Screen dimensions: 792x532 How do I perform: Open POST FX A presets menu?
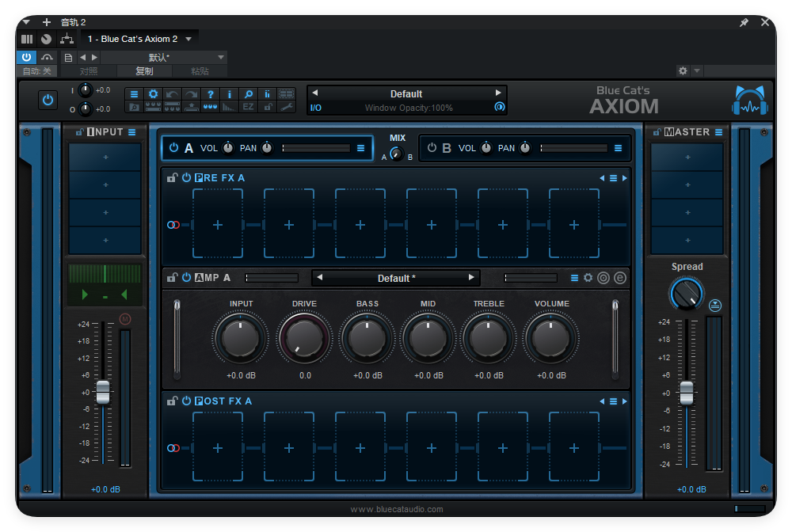613,401
